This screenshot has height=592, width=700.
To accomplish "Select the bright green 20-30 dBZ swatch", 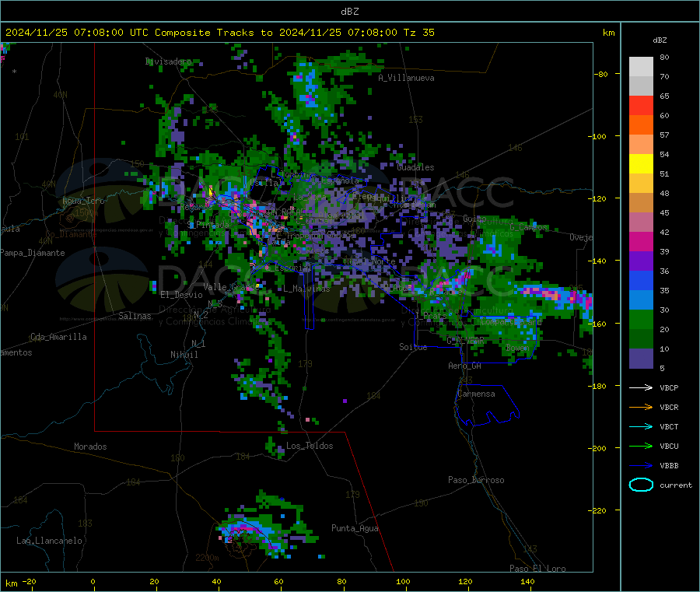I will [x=641, y=319].
